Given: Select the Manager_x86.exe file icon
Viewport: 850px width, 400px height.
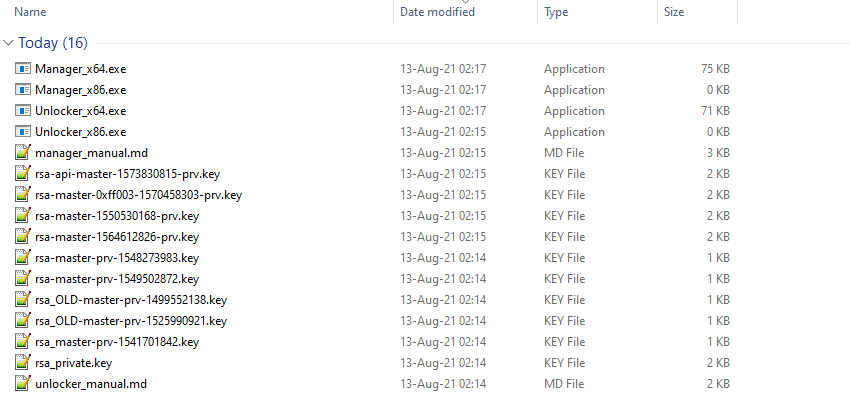Looking at the screenshot, I should pos(24,90).
